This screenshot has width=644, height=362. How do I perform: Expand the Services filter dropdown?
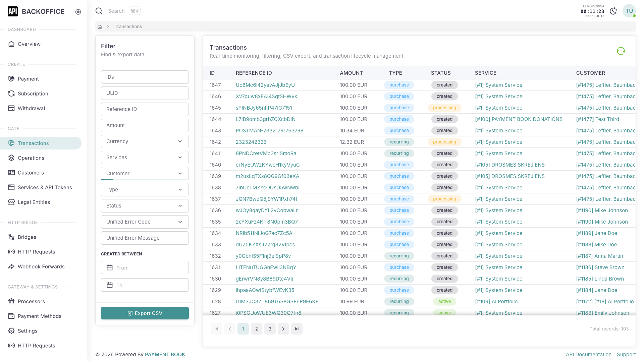(x=145, y=158)
